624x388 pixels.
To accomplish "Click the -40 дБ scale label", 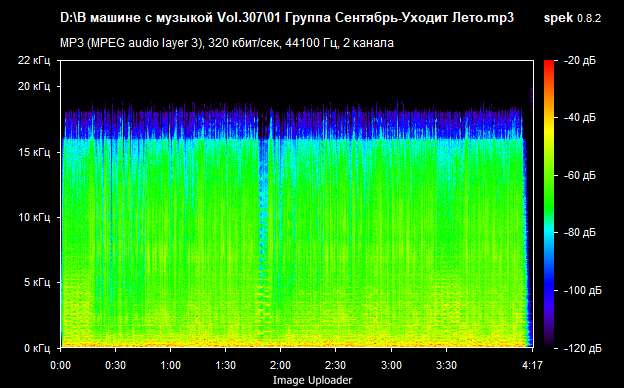I will (x=580, y=117).
